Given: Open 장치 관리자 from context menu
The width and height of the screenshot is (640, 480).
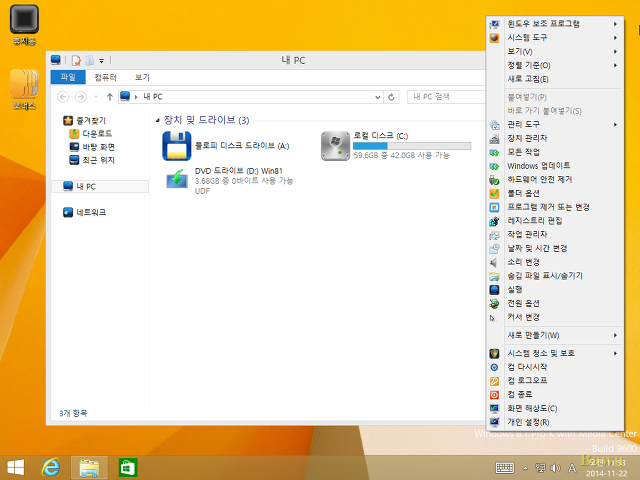Looking at the screenshot, I should [555, 138].
